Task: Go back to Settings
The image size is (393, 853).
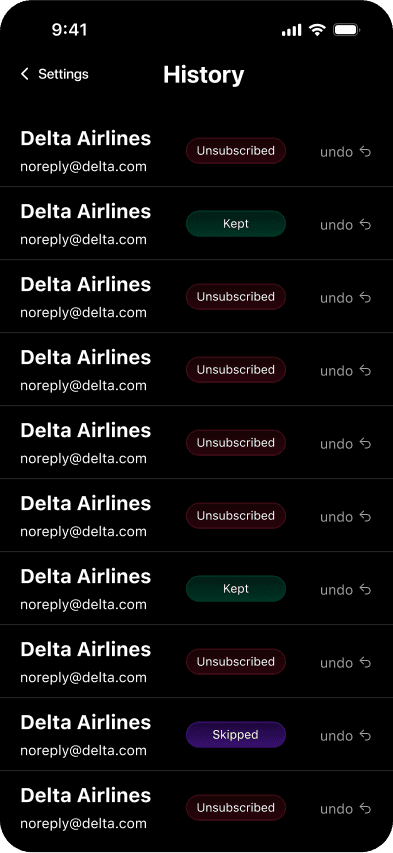Action: pos(54,74)
